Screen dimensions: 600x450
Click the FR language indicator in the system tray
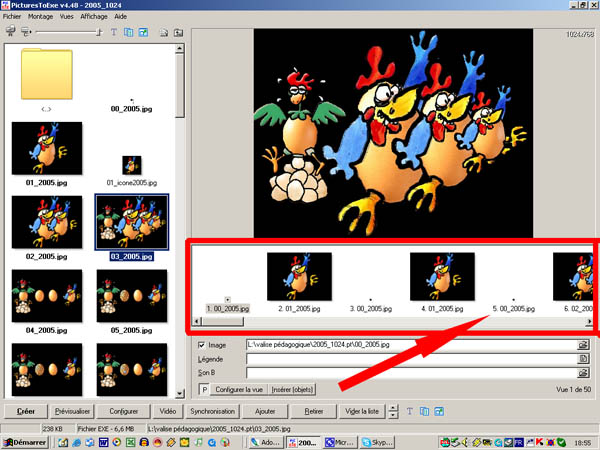(x=519, y=443)
